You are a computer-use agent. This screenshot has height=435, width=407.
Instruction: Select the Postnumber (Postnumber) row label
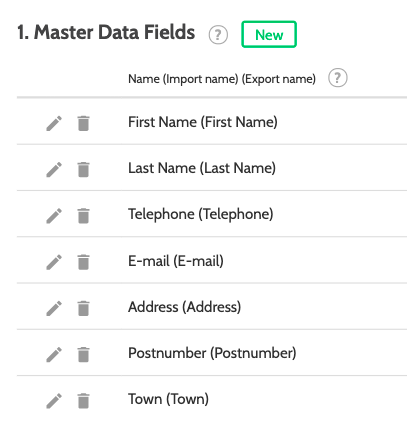click(x=212, y=353)
